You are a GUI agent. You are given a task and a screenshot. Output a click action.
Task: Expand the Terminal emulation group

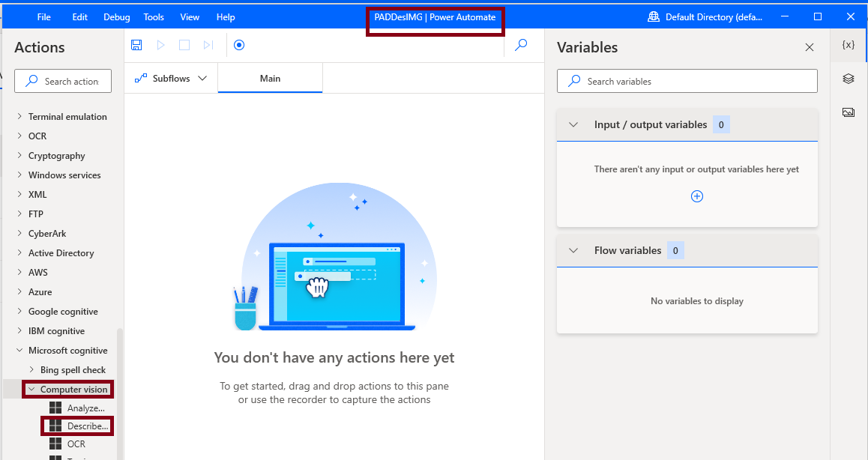(20, 116)
